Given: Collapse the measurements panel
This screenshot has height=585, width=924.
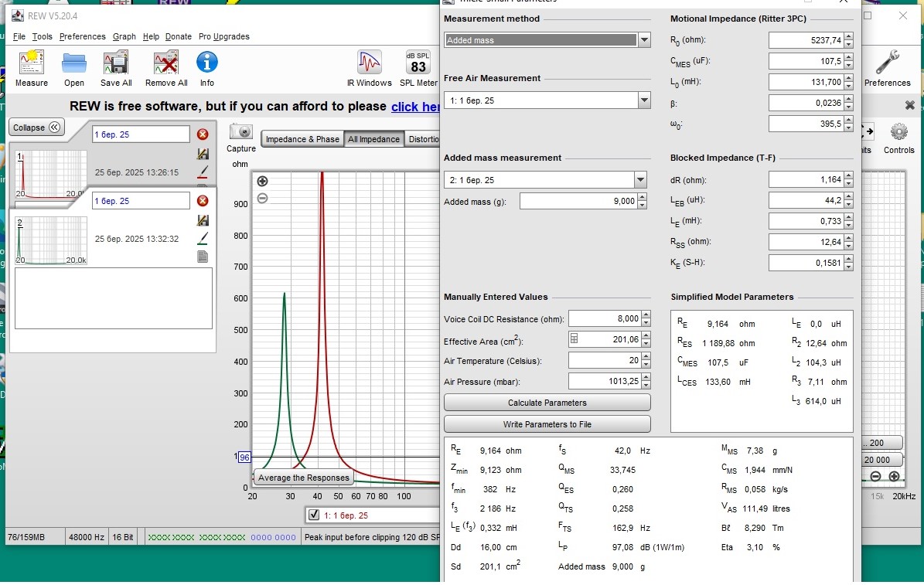Looking at the screenshot, I should [x=36, y=128].
